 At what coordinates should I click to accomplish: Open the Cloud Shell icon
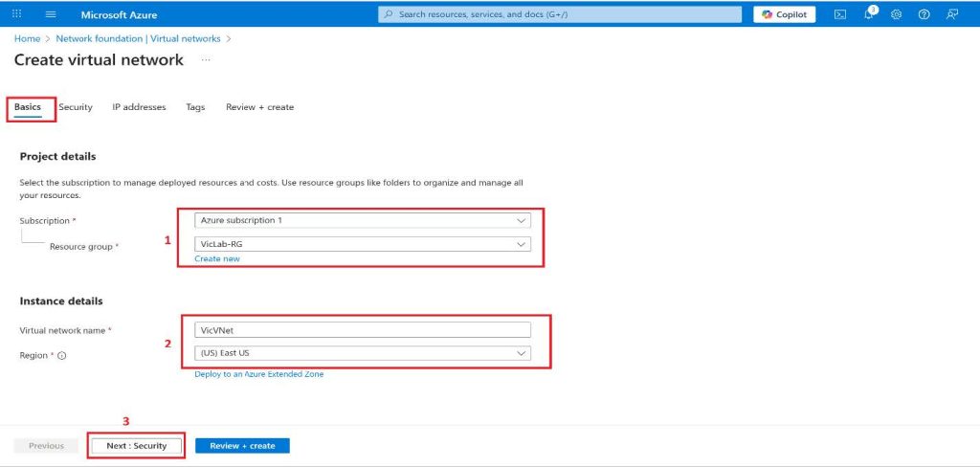(840, 14)
